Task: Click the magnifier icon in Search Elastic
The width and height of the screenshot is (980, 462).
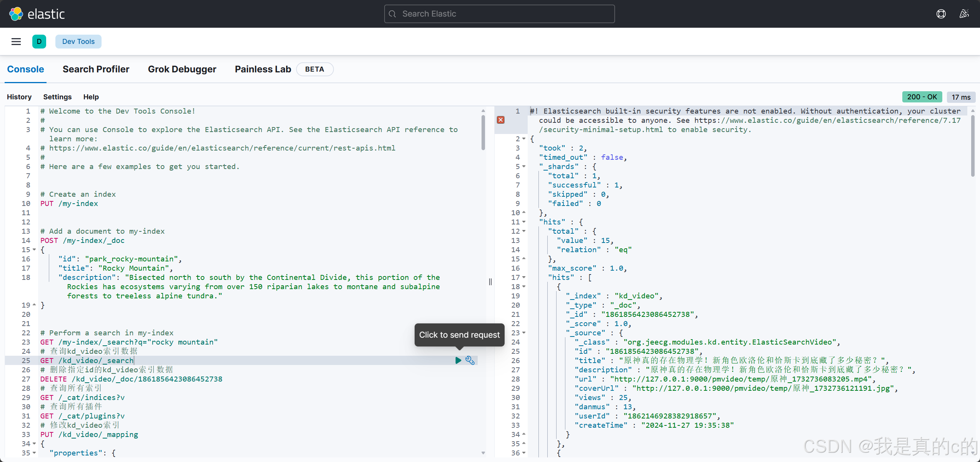Action: pyautogui.click(x=392, y=14)
